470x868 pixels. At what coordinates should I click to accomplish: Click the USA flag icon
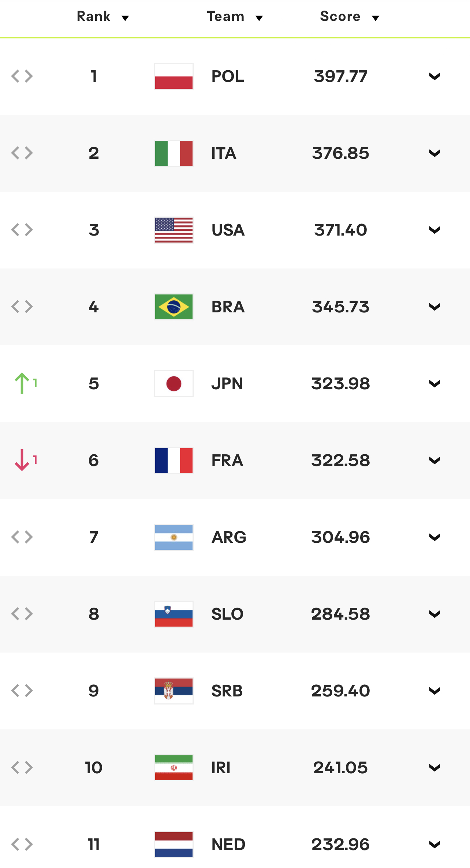(174, 230)
